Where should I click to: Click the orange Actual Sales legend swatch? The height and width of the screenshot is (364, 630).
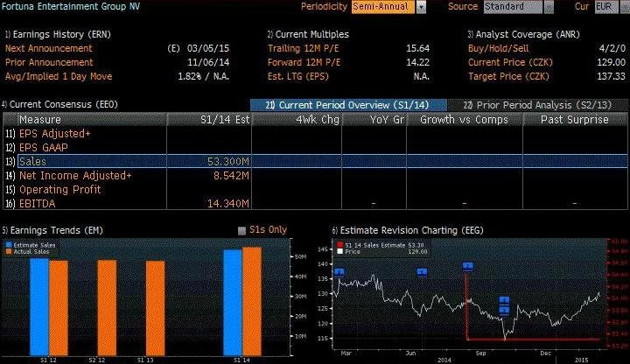point(9,251)
